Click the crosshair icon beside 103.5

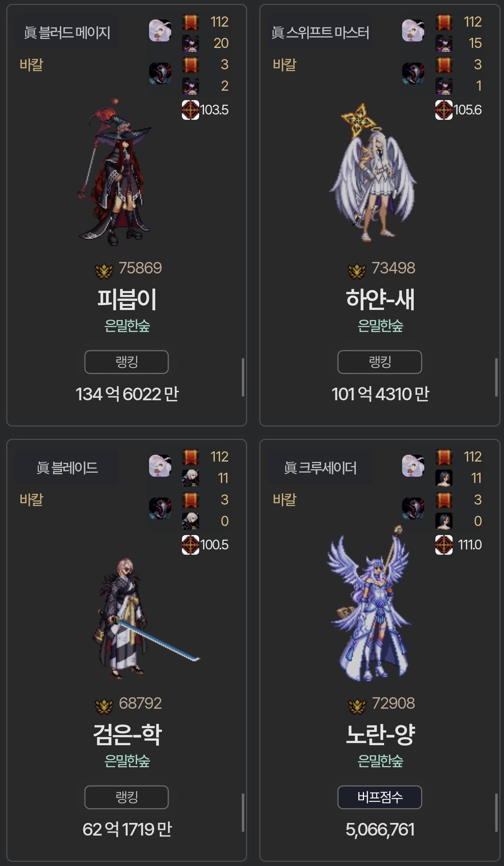point(190,110)
